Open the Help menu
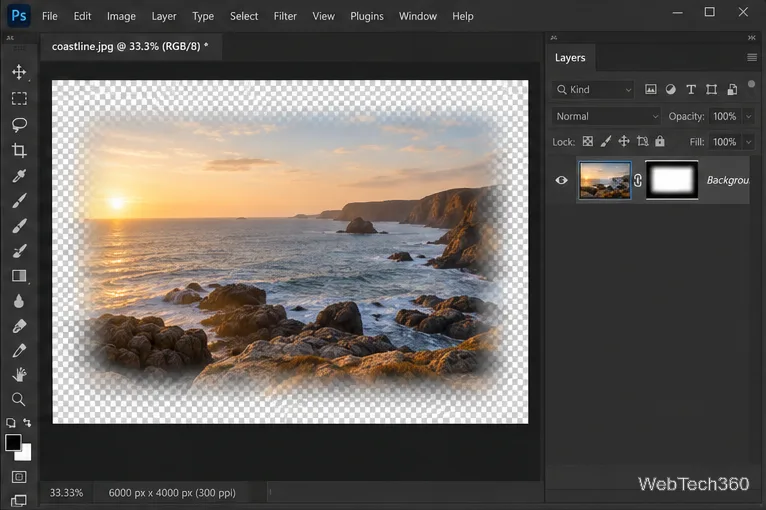 463,16
